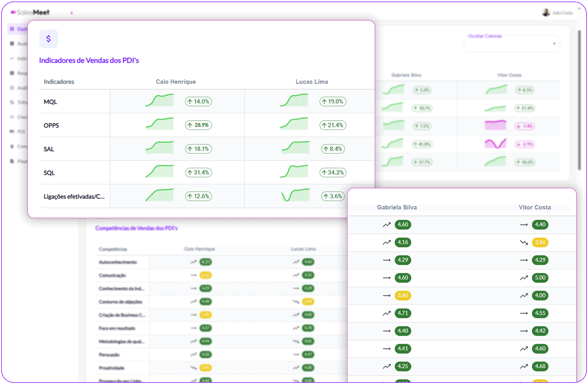
Task: Click the yellow 3.86 score badge
Action: pyautogui.click(x=540, y=242)
